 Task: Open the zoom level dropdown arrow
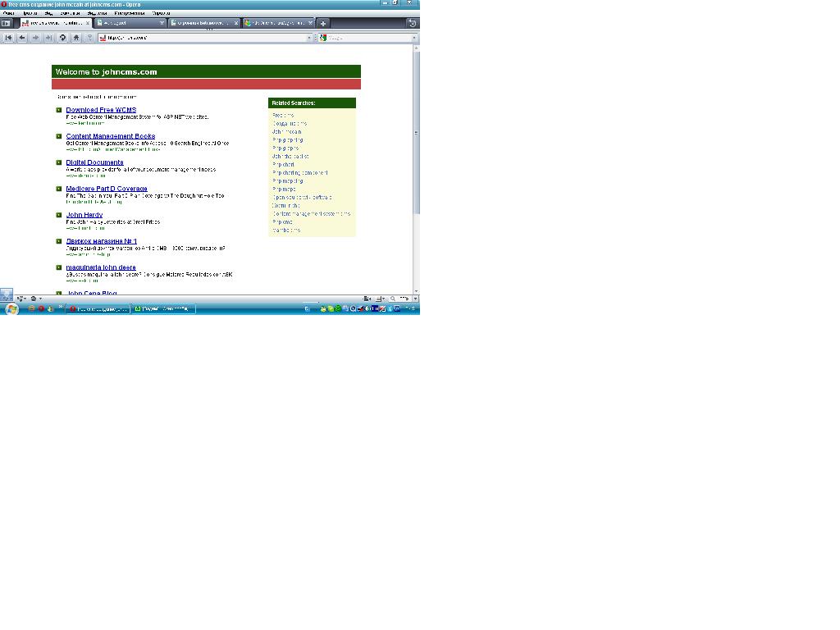point(415,299)
